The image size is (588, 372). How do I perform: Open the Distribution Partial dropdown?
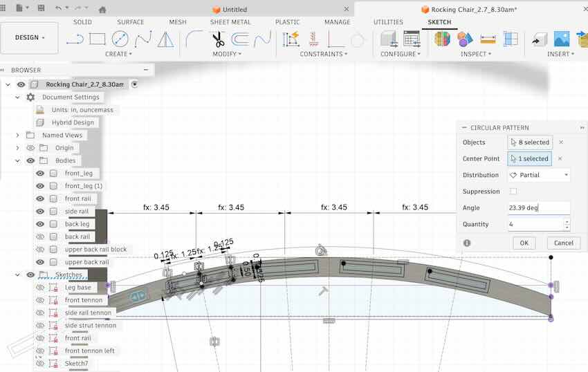coord(539,175)
